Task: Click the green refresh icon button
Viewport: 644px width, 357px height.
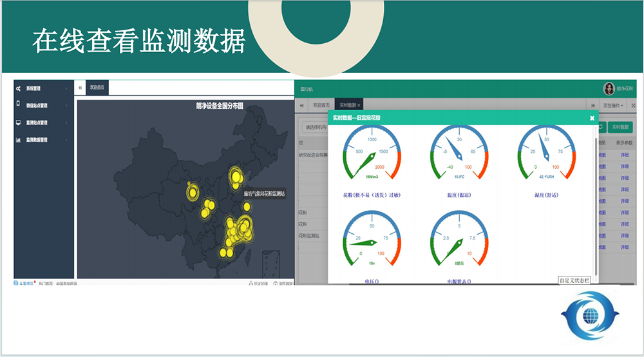Action: click(601, 127)
